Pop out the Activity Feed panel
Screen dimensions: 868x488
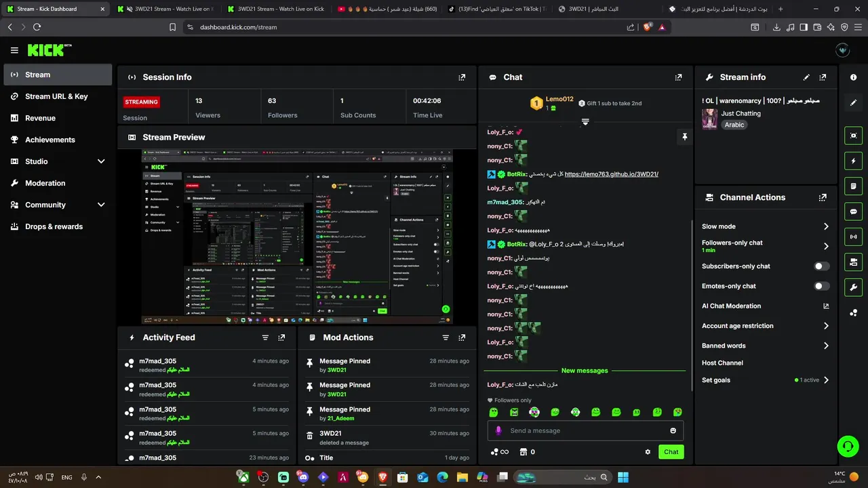click(281, 338)
